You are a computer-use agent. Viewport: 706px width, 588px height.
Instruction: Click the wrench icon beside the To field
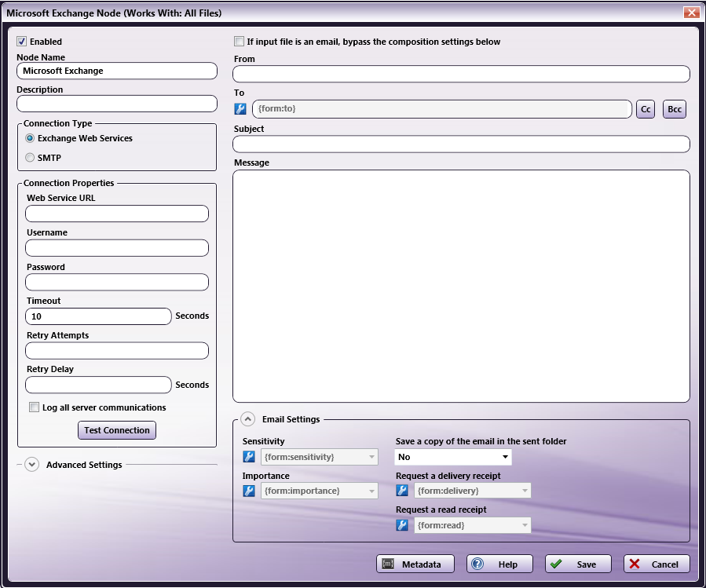[240, 109]
